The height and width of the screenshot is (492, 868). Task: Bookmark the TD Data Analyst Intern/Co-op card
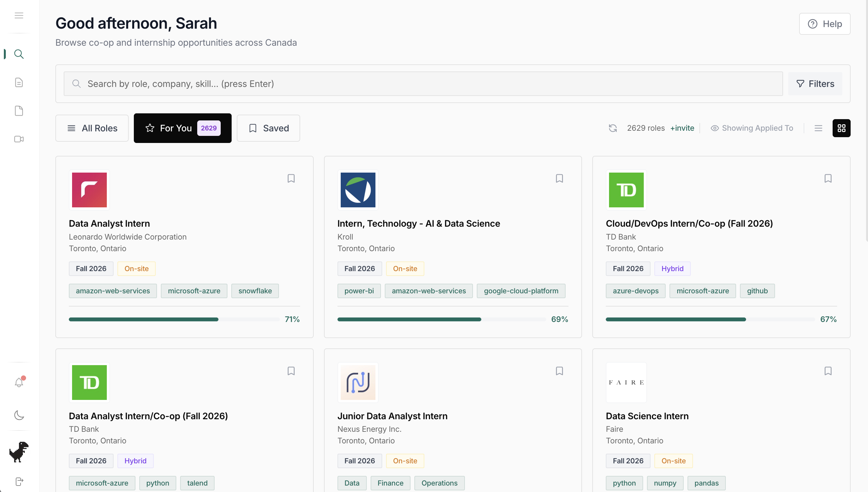coord(291,371)
